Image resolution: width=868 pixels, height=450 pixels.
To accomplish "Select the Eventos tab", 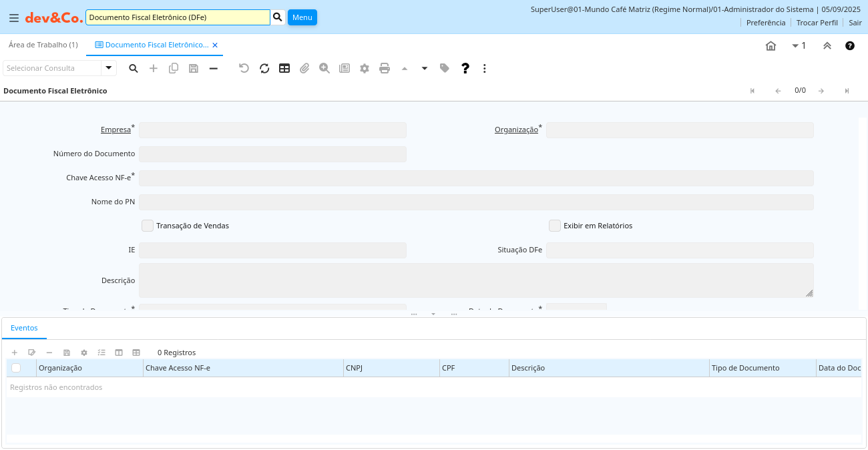I will point(24,328).
